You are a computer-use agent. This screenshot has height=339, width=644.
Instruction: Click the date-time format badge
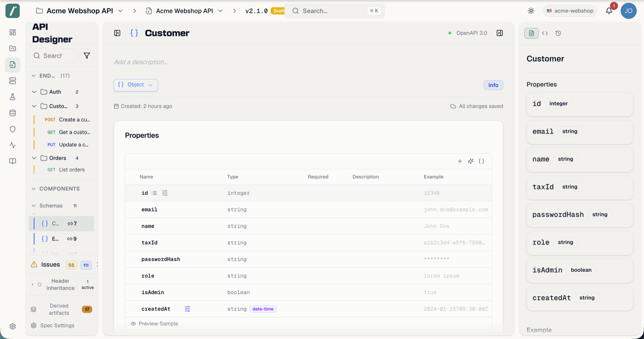pyautogui.click(x=263, y=309)
